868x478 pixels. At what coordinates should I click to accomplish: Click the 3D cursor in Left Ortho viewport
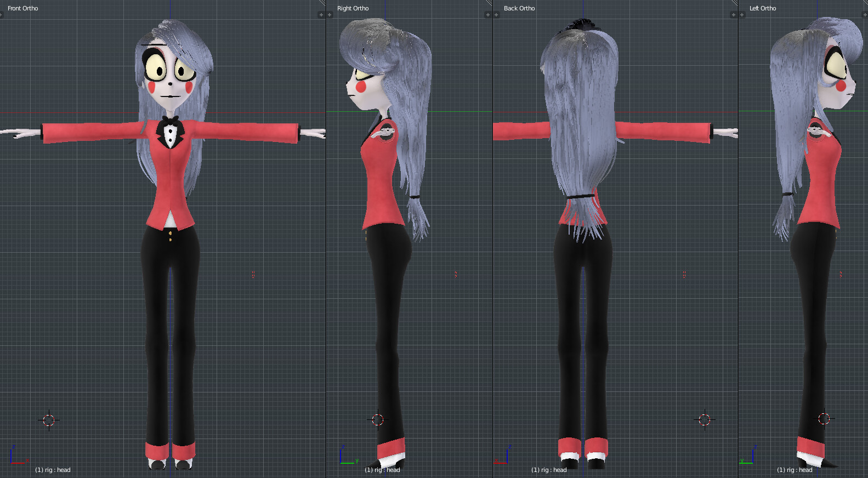click(824, 419)
